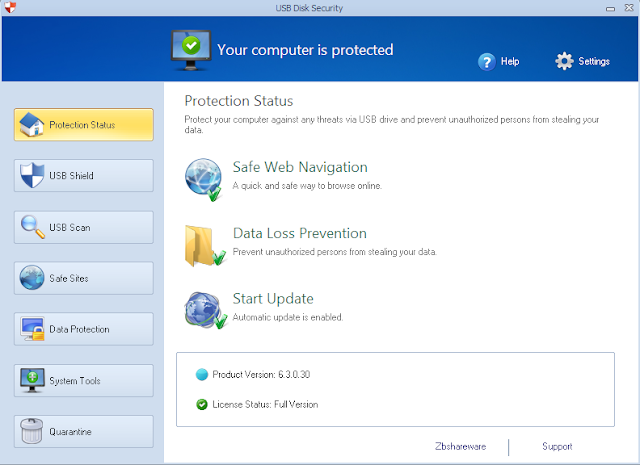Open the Safe Sites section
This screenshot has height=465, width=640.
click(84, 278)
